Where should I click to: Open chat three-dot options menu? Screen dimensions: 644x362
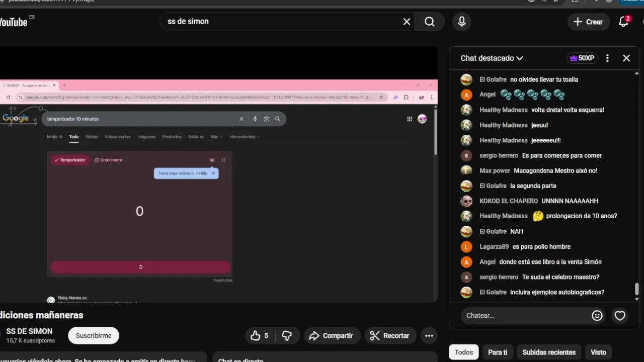(x=607, y=58)
